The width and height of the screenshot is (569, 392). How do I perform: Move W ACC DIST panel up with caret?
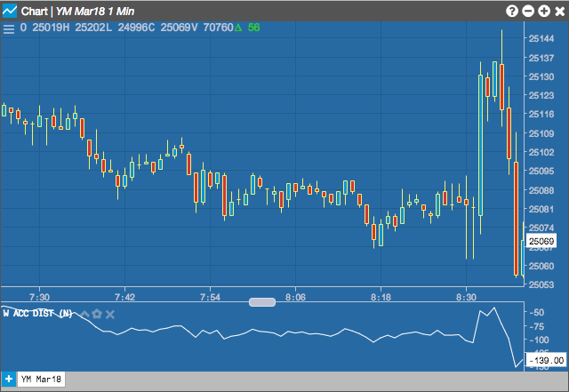pyautogui.click(x=85, y=314)
